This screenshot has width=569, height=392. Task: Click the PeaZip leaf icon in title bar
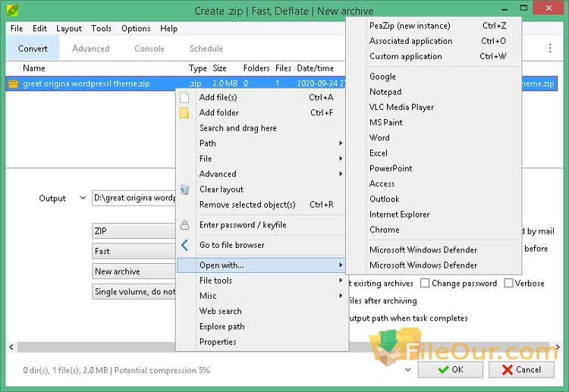[x=12, y=10]
